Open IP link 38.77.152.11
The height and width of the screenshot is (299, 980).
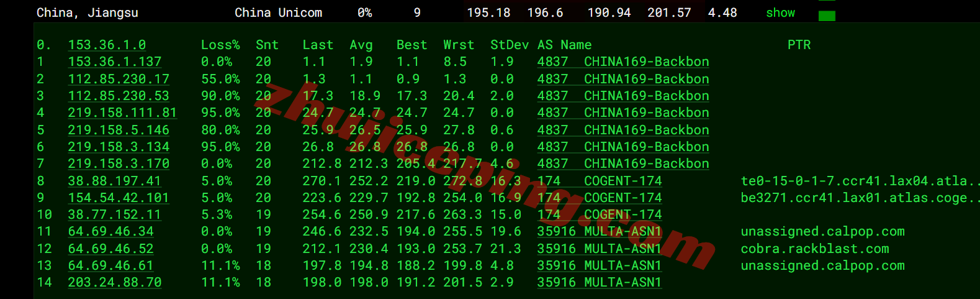(x=115, y=214)
